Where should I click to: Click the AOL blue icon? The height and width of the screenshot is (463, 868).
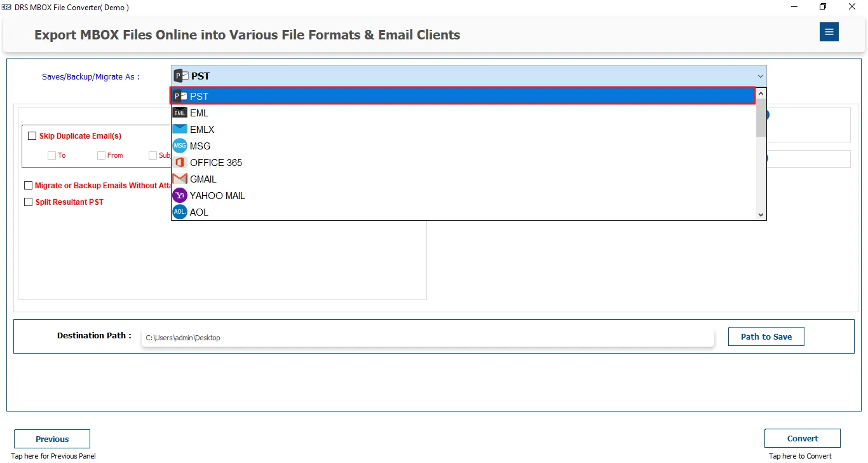point(180,212)
